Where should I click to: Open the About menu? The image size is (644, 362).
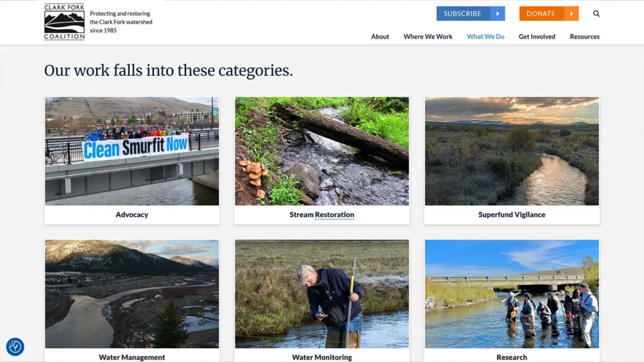point(380,36)
